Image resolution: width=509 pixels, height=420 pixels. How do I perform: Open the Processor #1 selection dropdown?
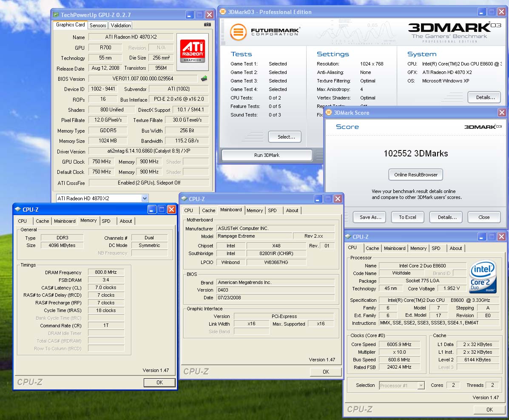tap(421, 385)
